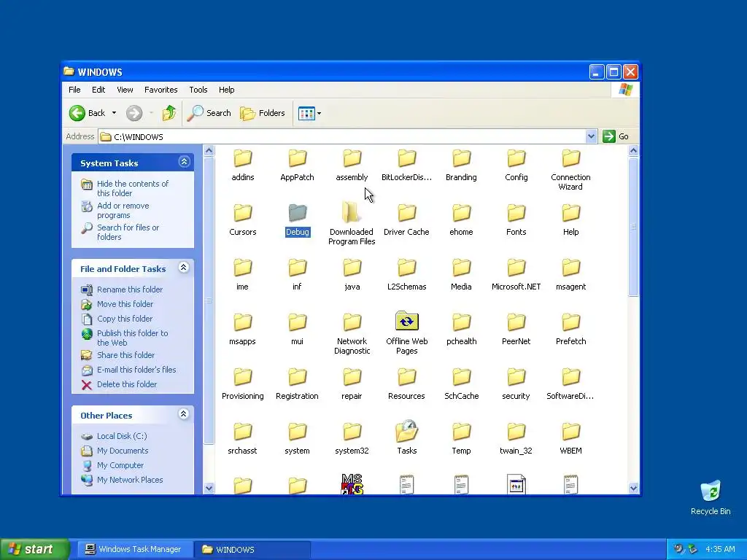Open the Edit menu
This screenshot has width=747, height=560.
tap(98, 90)
